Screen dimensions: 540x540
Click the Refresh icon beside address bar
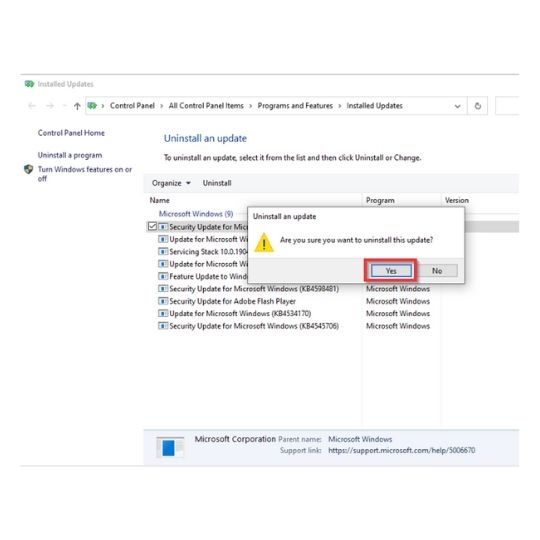[478, 106]
